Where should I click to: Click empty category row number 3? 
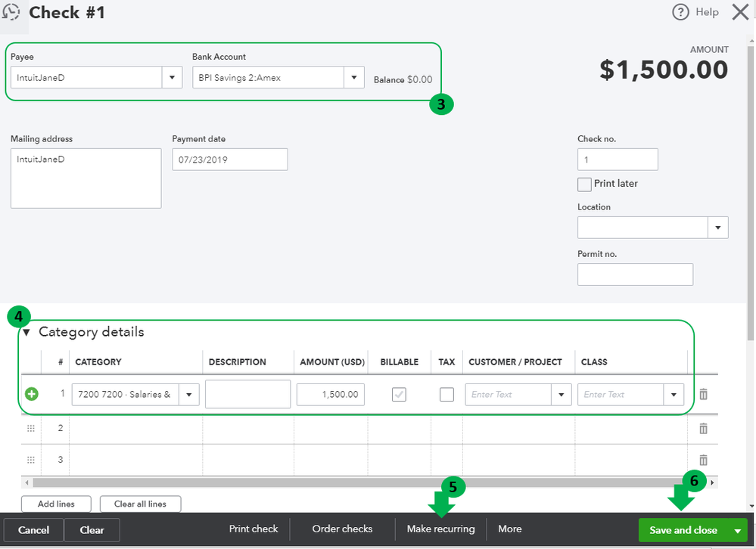[369, 460]
